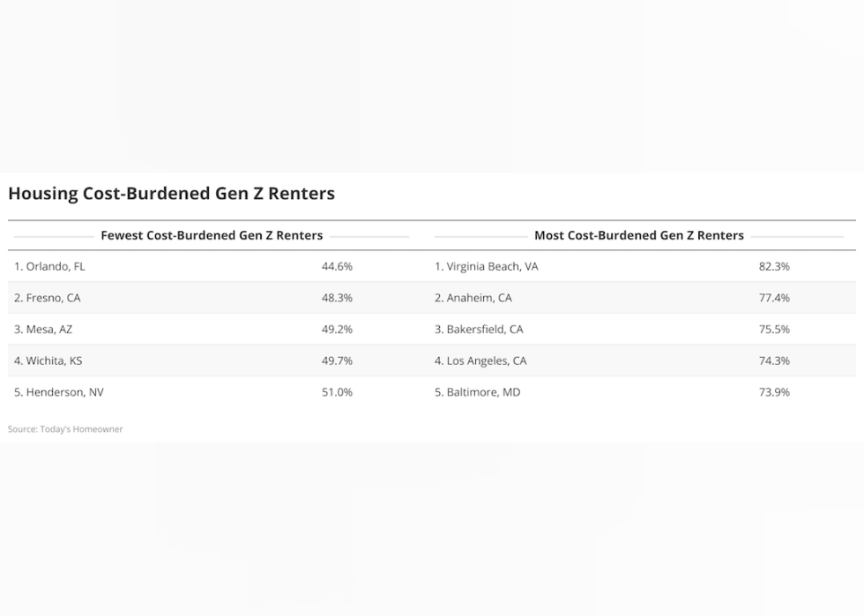Select the Henderson, NV entry
The width and height of the screenshot is (864, 616).
[x=58, y=392]
